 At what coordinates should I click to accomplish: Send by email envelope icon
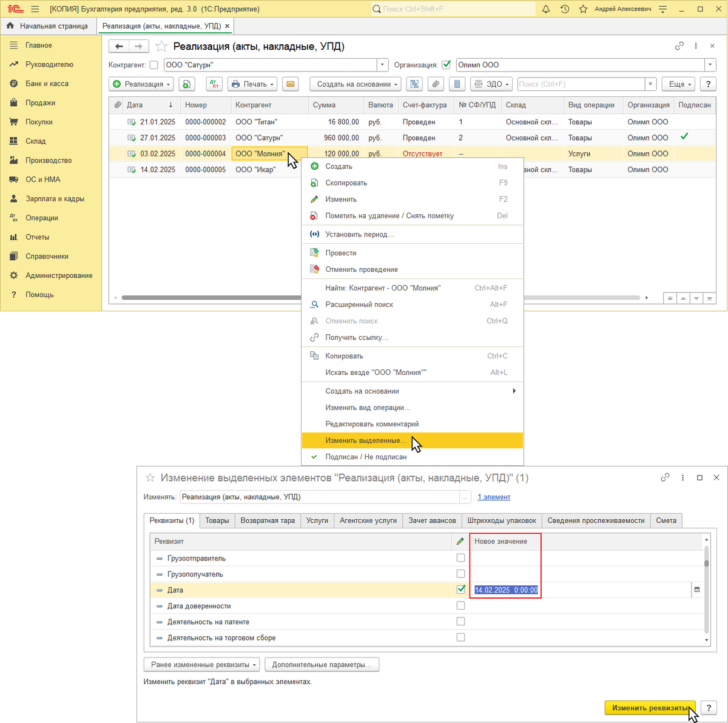click(x=291, y=84)
